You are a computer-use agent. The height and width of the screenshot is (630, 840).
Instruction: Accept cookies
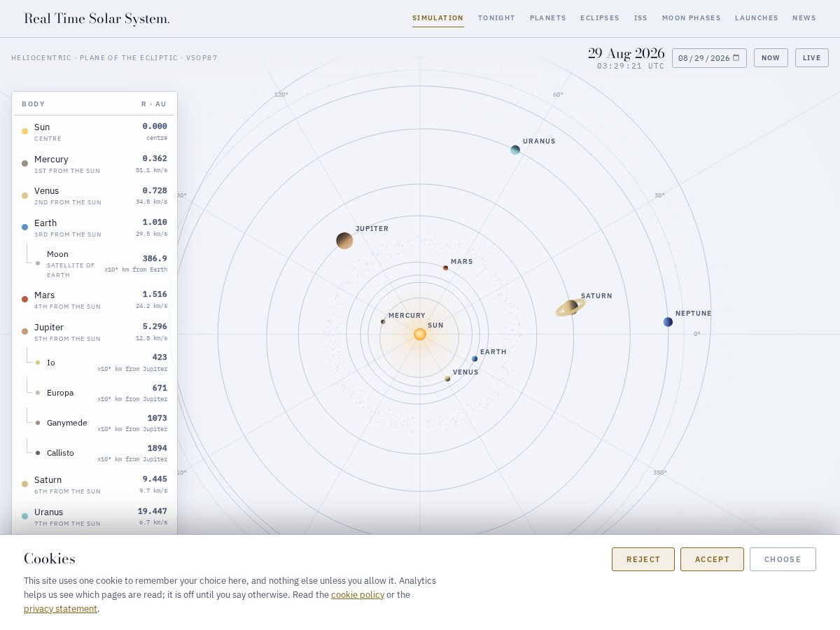712,559
